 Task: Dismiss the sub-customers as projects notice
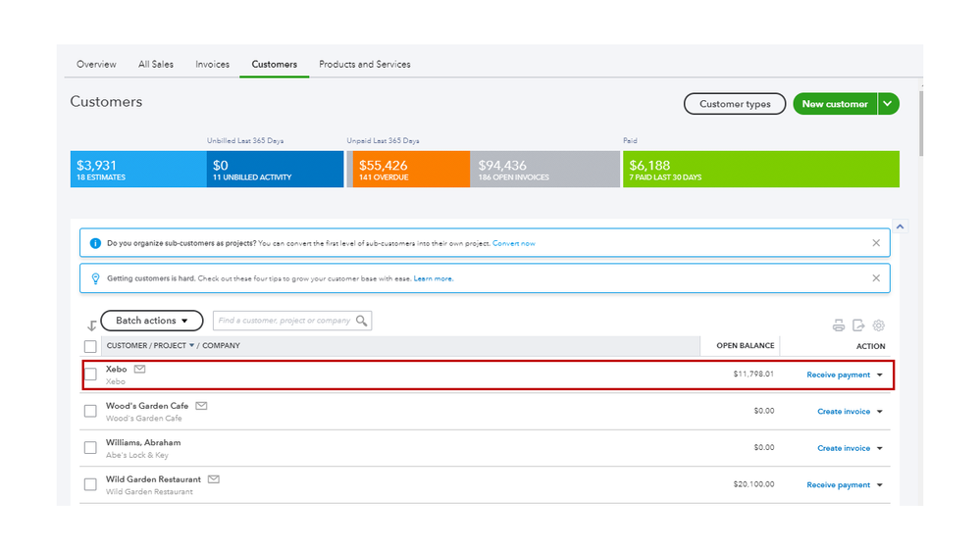click(876, 242)
